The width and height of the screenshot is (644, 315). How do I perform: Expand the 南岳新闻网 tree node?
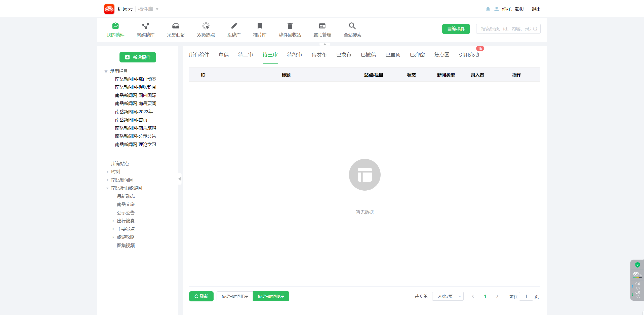(x=108, y=180)
